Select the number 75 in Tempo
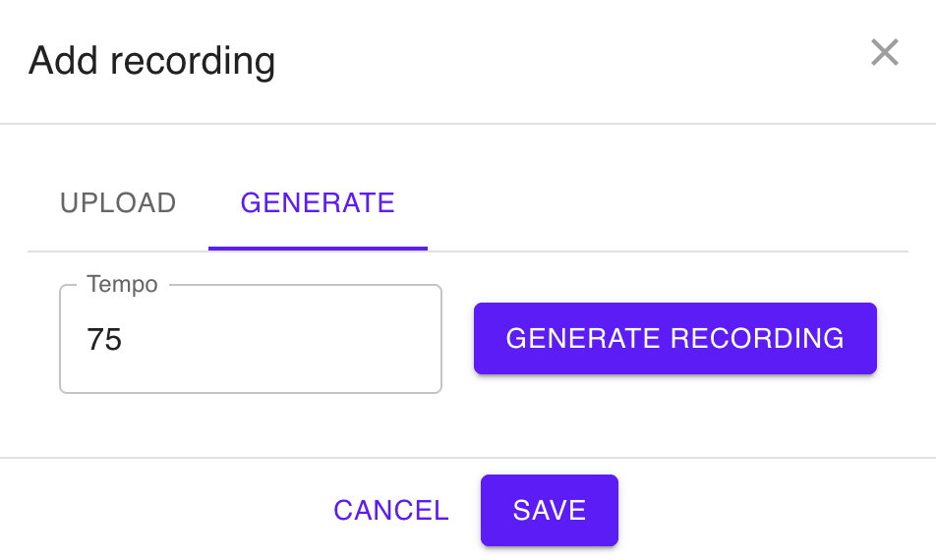936x560 pixels. pos(104,339)
